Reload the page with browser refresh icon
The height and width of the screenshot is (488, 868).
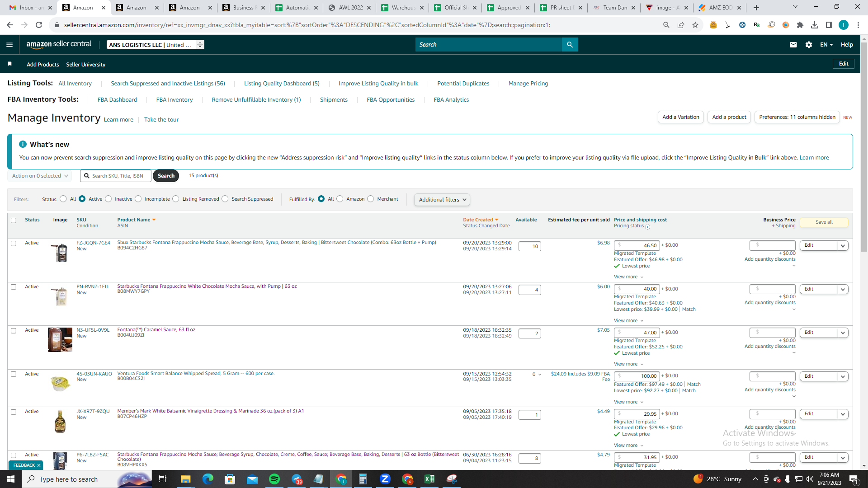(x=39, y=25)
